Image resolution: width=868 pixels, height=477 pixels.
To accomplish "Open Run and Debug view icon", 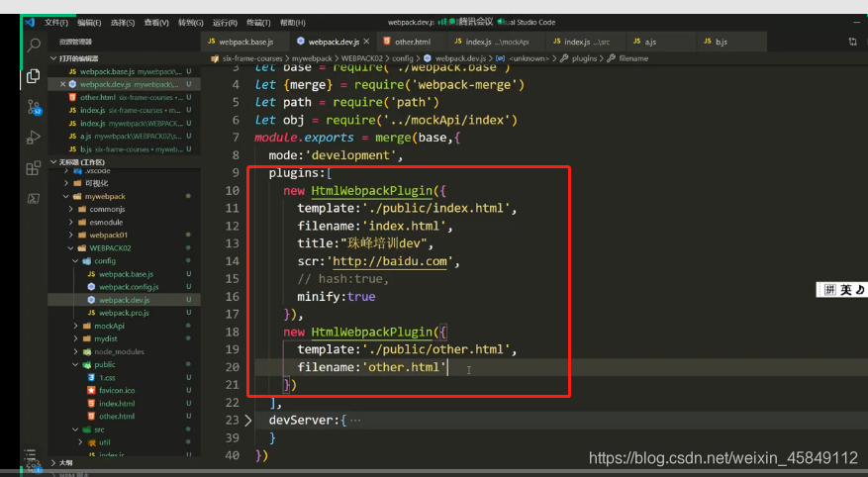I will click(34, 138).
